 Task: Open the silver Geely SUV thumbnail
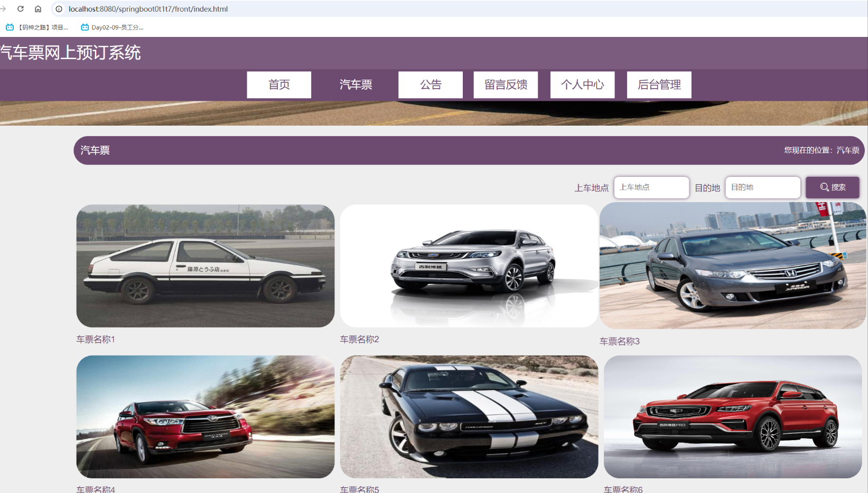(469, 266)
